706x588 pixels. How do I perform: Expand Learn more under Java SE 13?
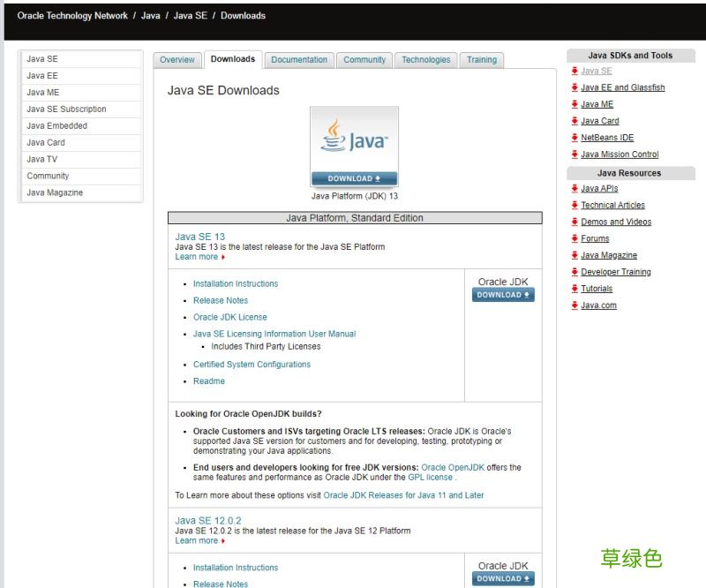[197, 257]
